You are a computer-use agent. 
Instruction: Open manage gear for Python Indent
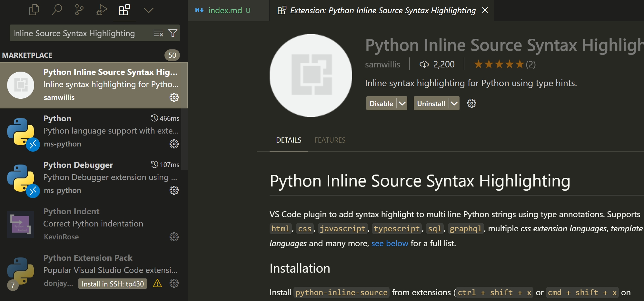click(x=174, y=237)
